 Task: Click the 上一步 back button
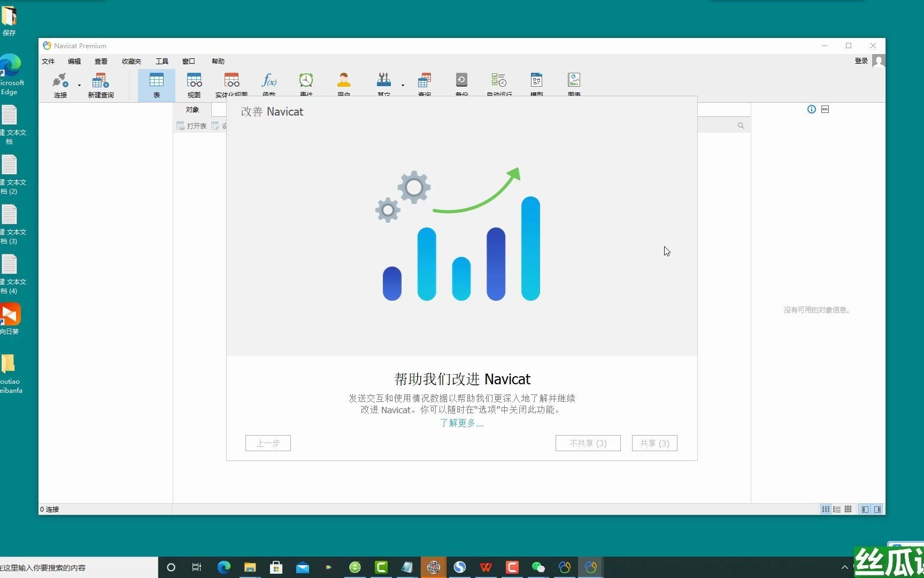[268, 443]
